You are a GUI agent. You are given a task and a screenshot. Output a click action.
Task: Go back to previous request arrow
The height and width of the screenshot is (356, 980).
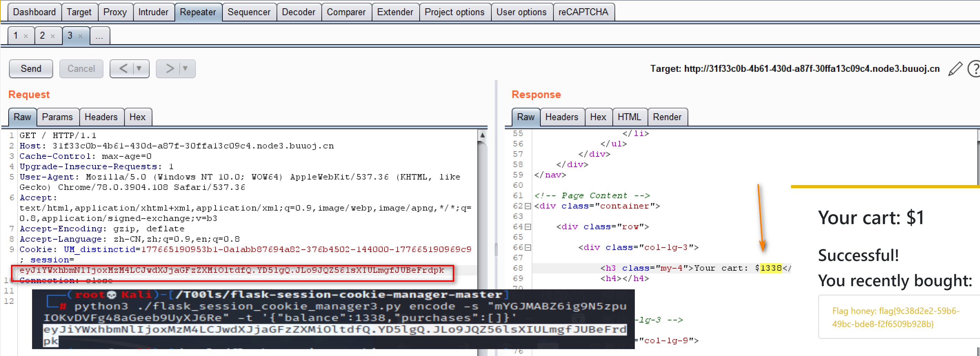point(123,68)
